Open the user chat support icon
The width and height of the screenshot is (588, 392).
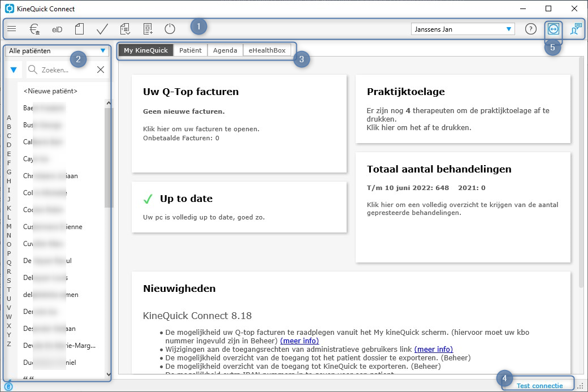[x=576, y=29]
